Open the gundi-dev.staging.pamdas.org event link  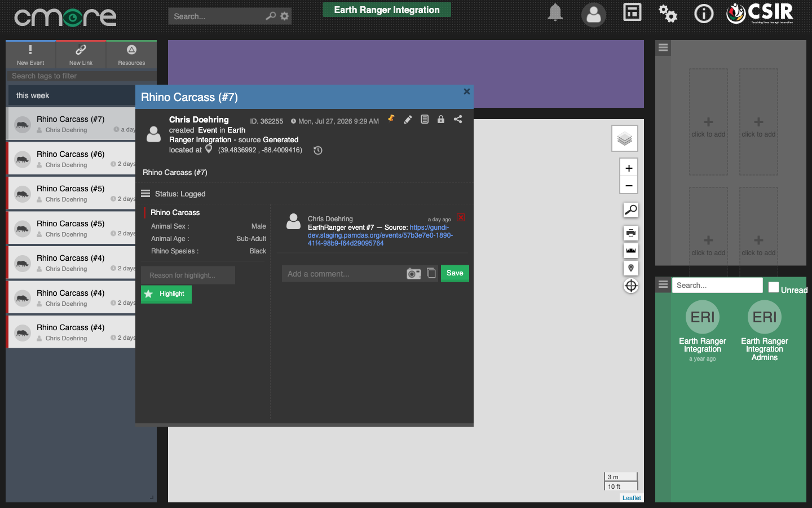point(380,235)
